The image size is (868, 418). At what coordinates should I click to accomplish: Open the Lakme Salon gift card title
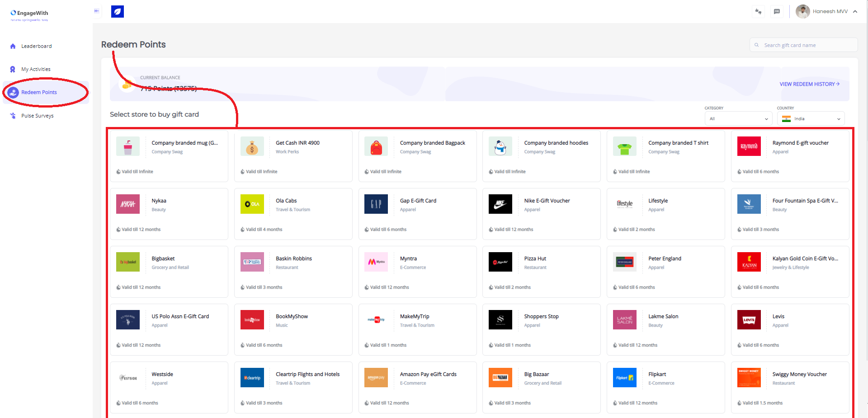coord(663,316)
